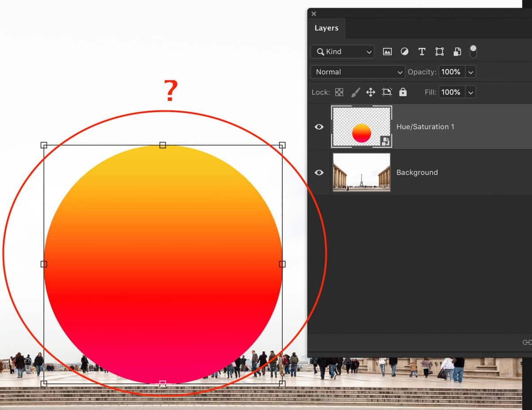Click the filter for adjustment layers icon
This screenshot has width=532, height=410.
click(x=404, y=51)
